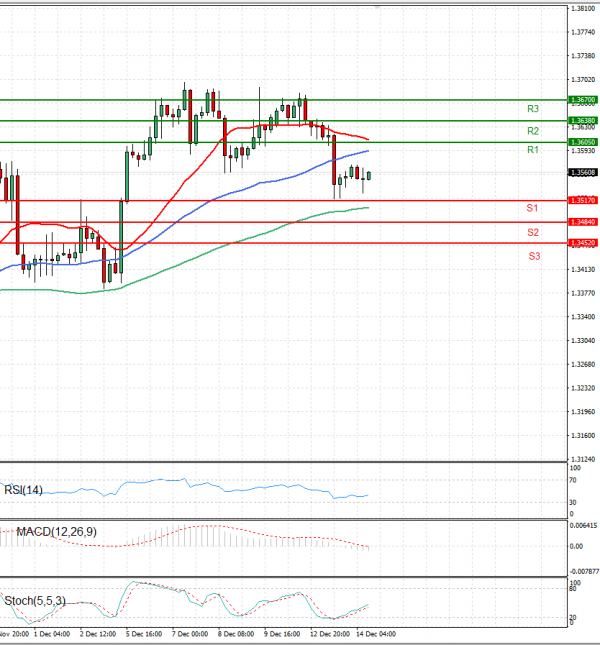Click the RSI 30 level label

click(573, 502)
